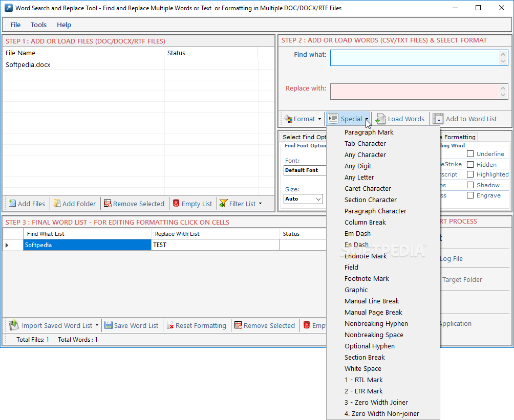514x420 pixels.
Task: Click the Log File link
Action: 452,258
